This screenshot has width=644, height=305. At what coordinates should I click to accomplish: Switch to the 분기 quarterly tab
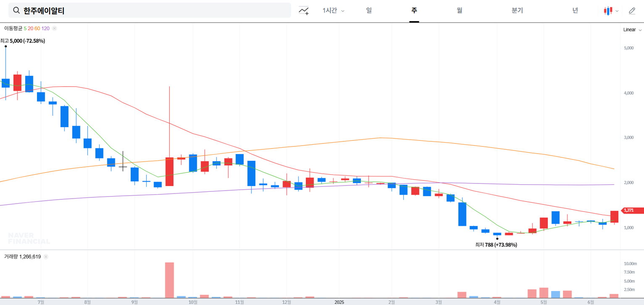(x=517, y=11)
